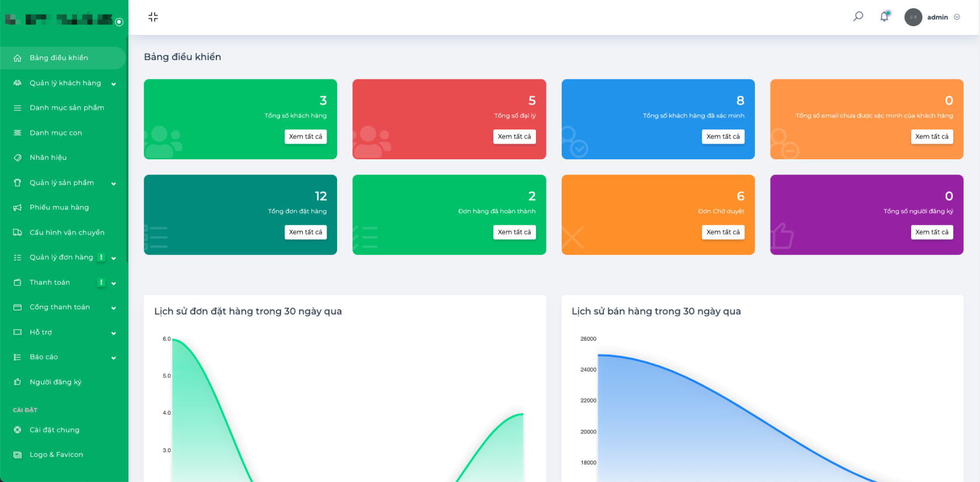Image resolution: width=980 pixels, height=482 pixels.
Task: Click the list icon beside Danh mục sản phẩm
Action: 17,108
